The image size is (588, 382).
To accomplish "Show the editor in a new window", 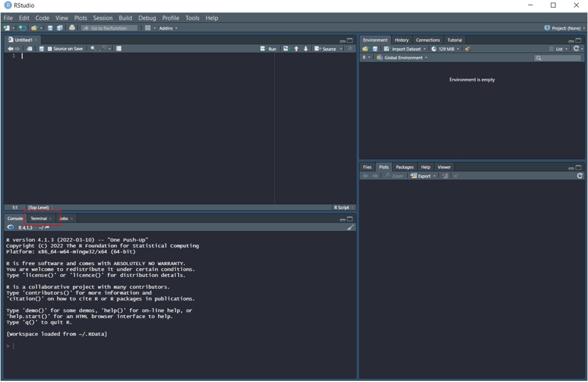I will click(29, 49).
